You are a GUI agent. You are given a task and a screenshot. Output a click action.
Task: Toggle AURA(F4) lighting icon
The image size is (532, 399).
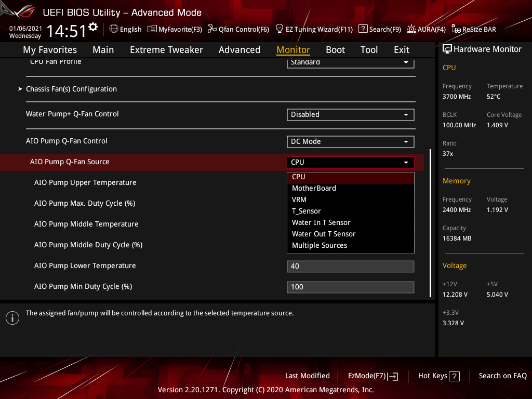pyautogui.click(x=411, y=29)
